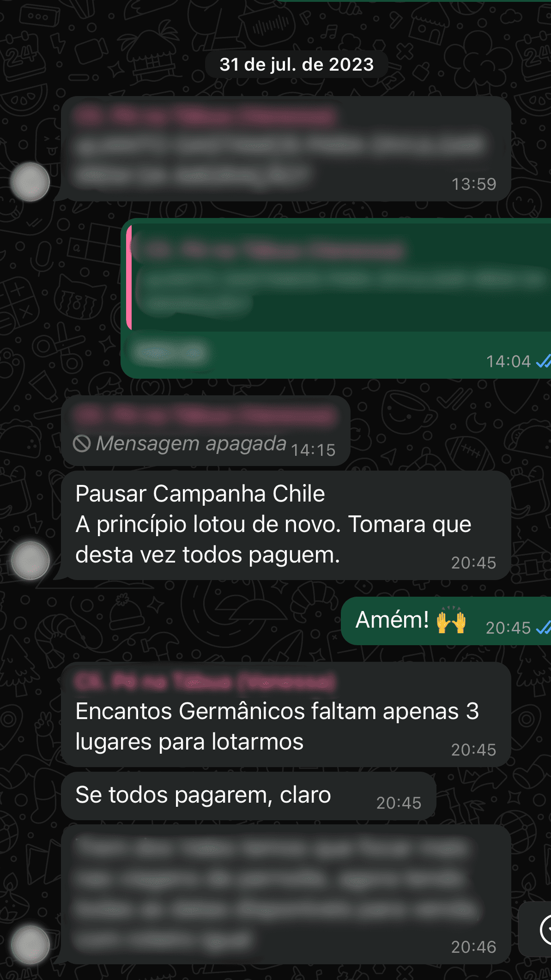The image size is (551, 980).
Task: Open blurred sender name above Mensagem apagada
Action: [x=205, y=416]
